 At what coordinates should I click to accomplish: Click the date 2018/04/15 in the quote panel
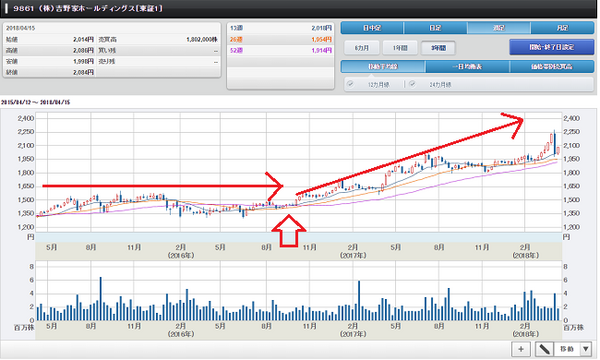pos(20,28)
